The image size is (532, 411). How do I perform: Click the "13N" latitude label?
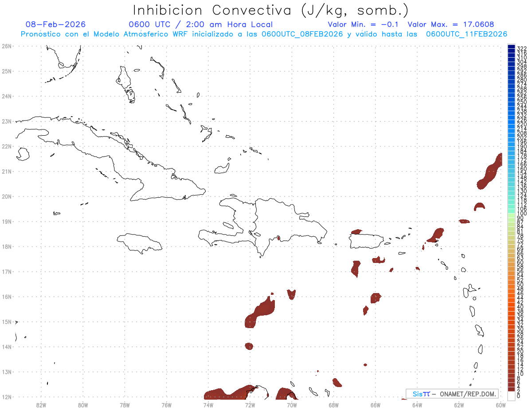pos(6,372)
